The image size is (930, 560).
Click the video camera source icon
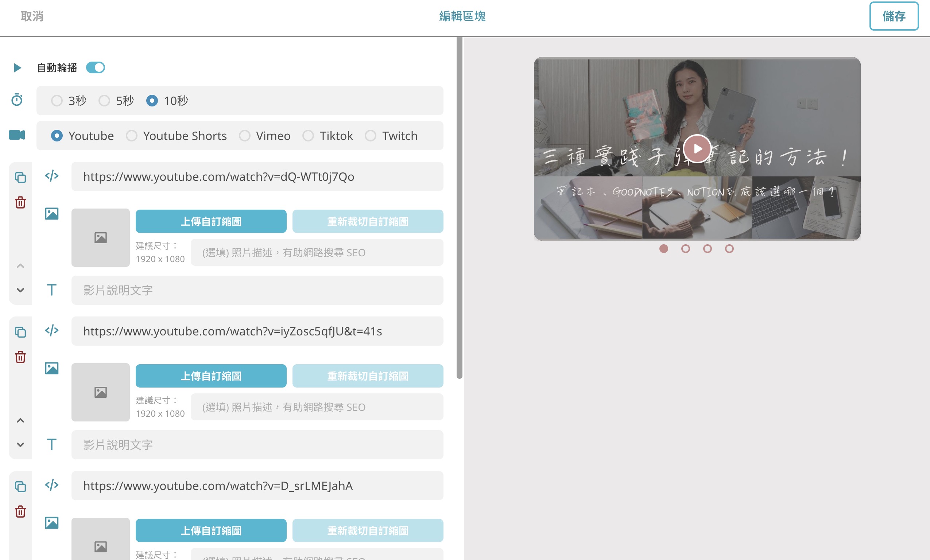pos(17,135)
